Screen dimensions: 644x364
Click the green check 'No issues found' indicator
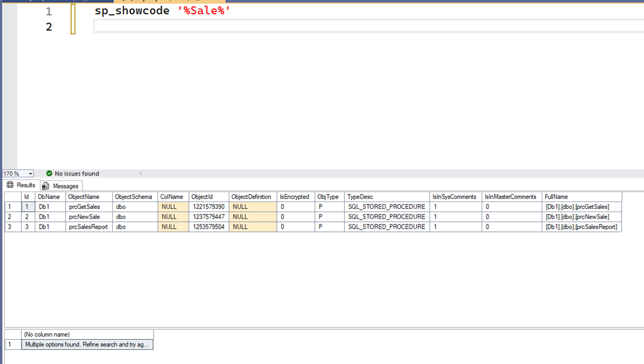coord(50,174)
